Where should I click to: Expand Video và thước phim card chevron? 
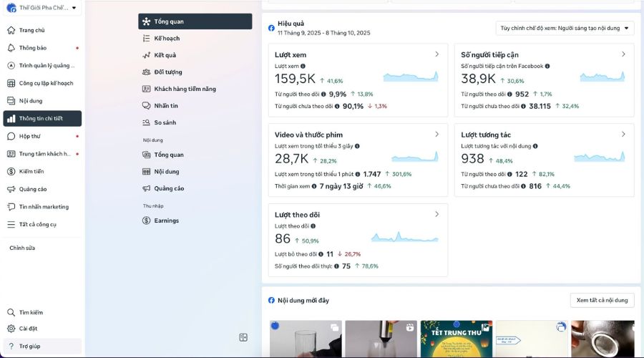point(436,135)
